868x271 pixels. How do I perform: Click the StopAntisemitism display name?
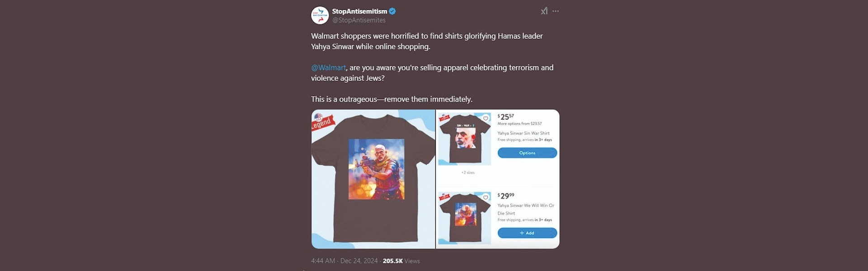pyautogui.click(x=359, y=11)
